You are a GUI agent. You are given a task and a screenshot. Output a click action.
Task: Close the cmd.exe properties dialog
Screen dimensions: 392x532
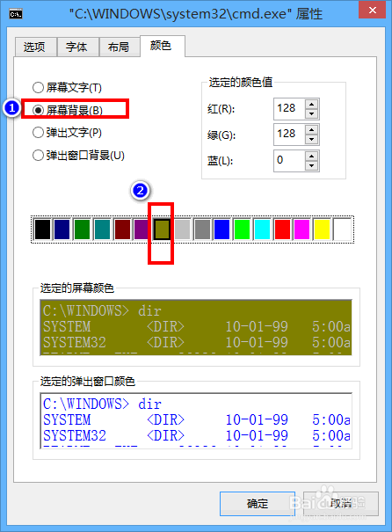[x=372, y=11]
